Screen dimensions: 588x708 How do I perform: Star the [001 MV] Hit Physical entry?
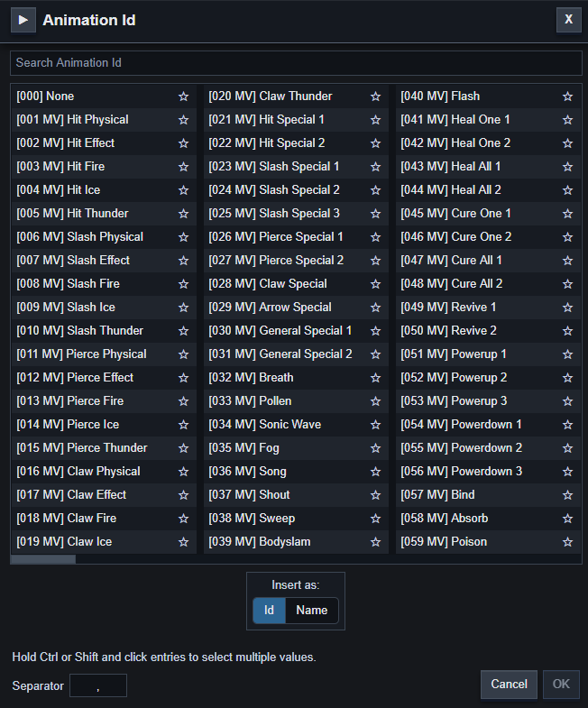(x=183, y=120)
